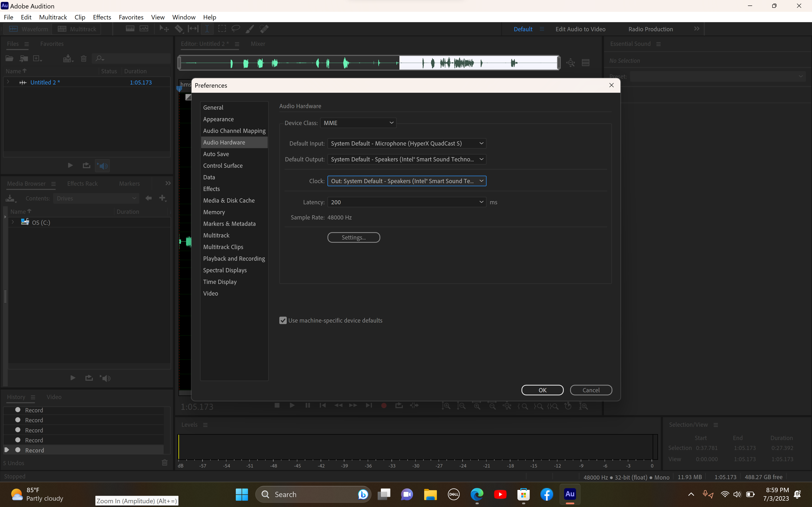Open the Device Class dropdown
Viewport: 812px width, 507px height.
358,123
